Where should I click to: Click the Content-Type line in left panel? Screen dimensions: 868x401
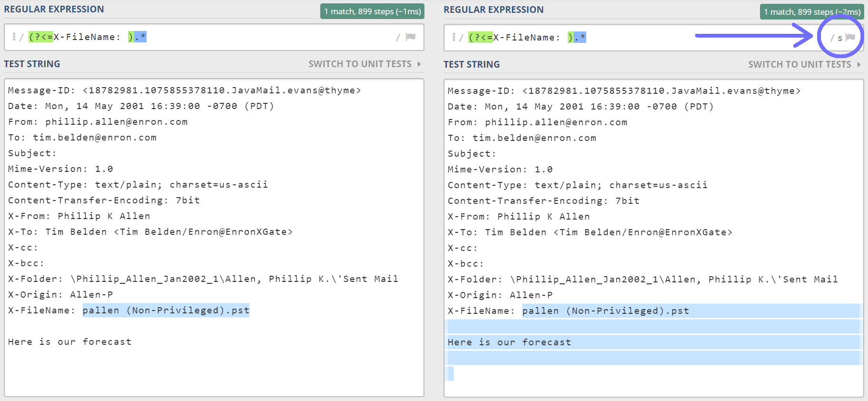point(138,184)
